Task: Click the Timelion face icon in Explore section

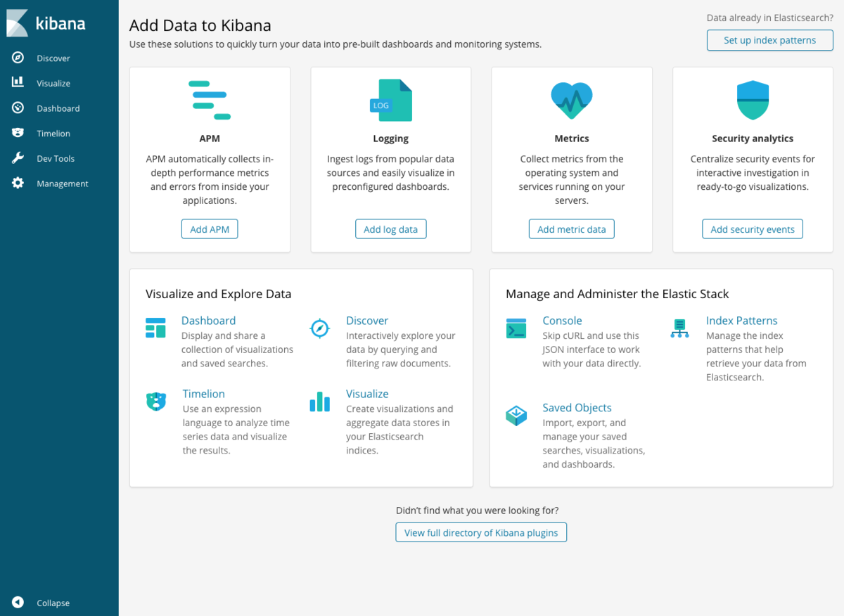Action: point(156,402)
